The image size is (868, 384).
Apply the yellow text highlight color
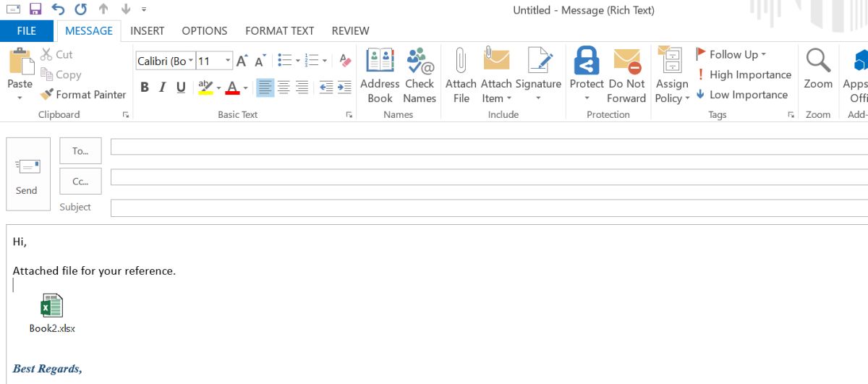205,88
